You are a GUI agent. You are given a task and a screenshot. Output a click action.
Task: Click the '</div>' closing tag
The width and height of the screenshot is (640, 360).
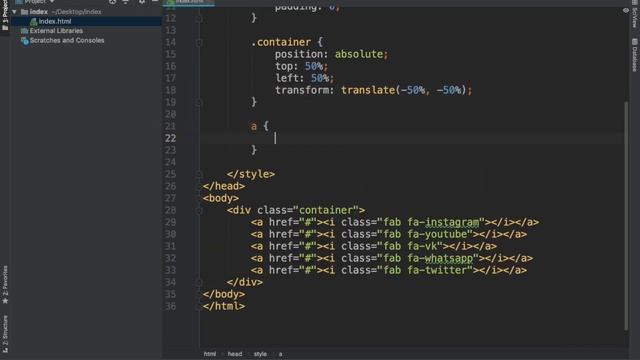tap(245, 282)
